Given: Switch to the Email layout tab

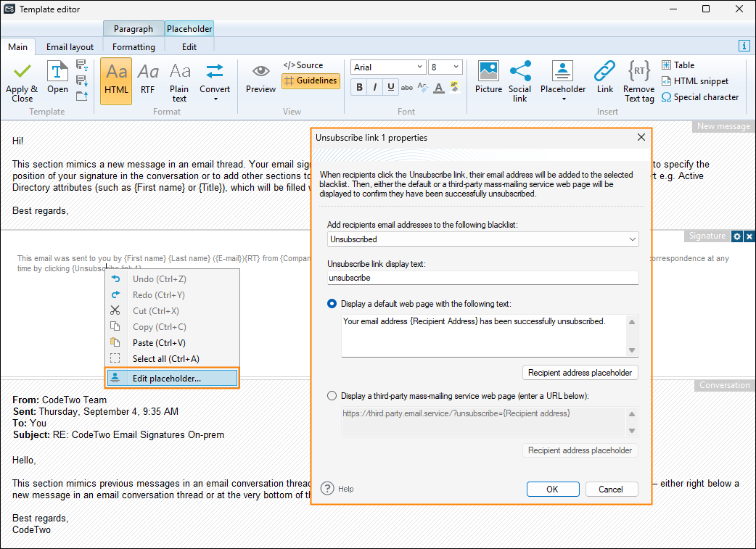Looking at the screenshot, I should [x=70, y=47].
